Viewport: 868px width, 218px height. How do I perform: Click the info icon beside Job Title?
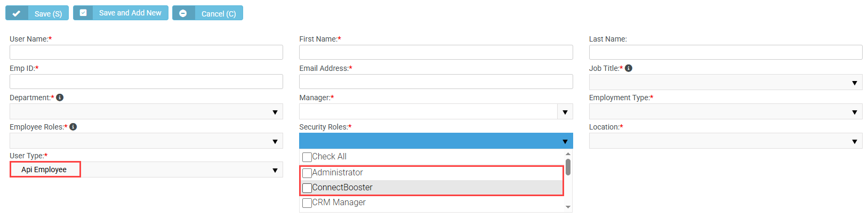[x=629, y=68]
